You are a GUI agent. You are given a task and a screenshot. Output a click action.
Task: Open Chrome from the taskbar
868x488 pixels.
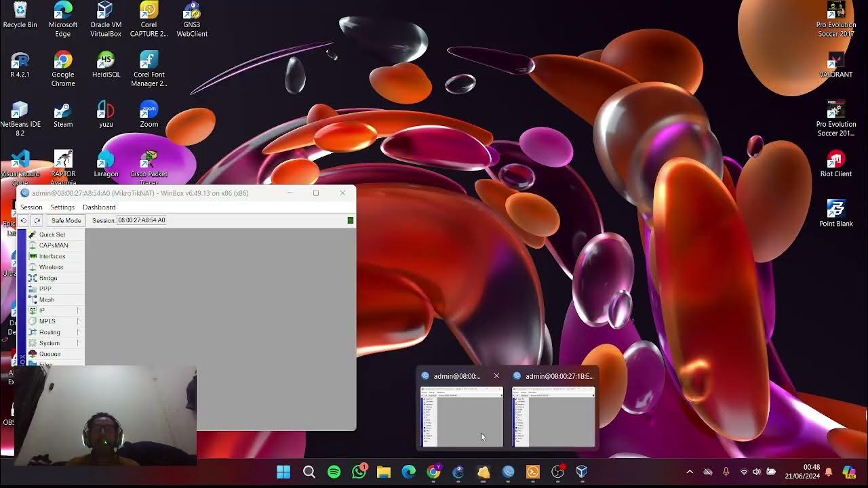433,472
